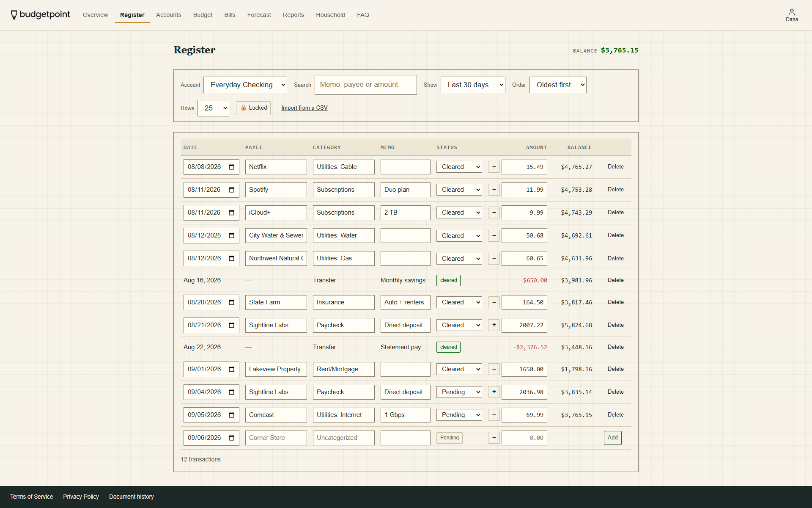Screen dimensions: 812x508
Task: Delete the Monthly savings transfer row
Action: (616, 280)
